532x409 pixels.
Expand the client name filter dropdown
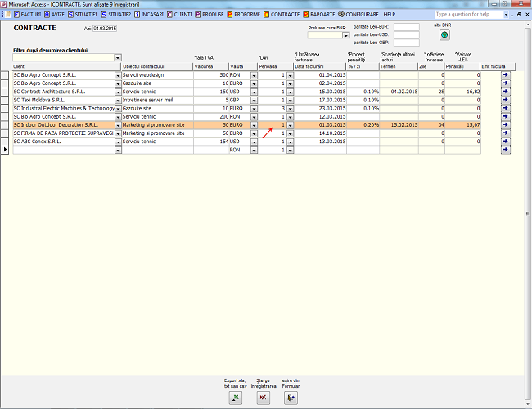click(x=118, y=58)
